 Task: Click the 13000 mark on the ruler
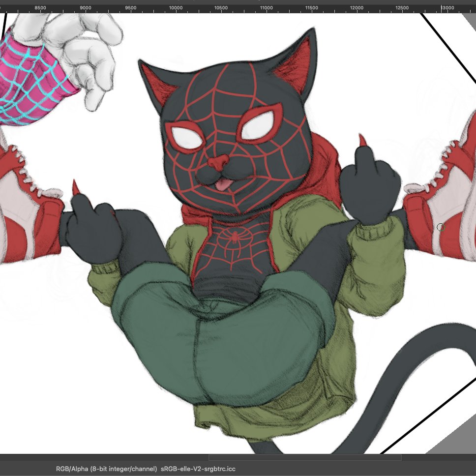click(x=447, y=8)
